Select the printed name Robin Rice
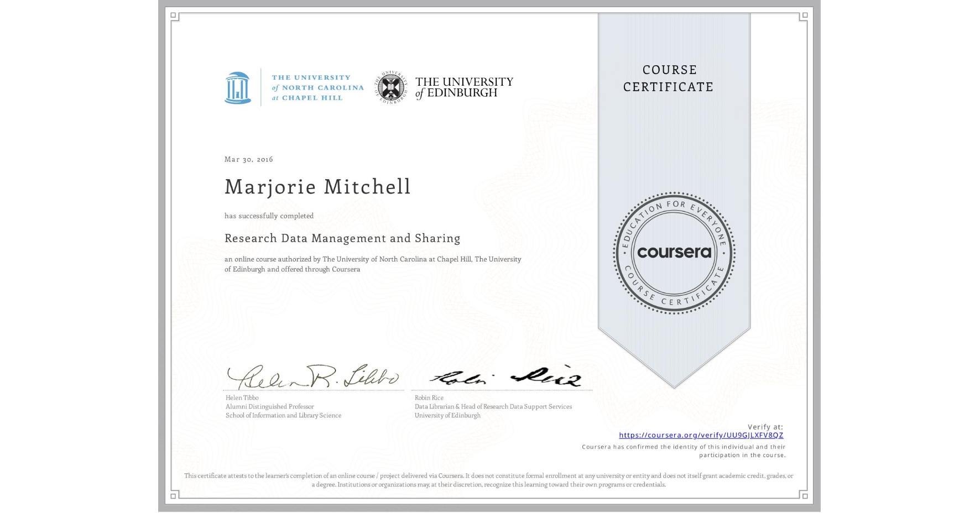Image resolution: width=980 pixels, height=513 pixels. [429, 397]
